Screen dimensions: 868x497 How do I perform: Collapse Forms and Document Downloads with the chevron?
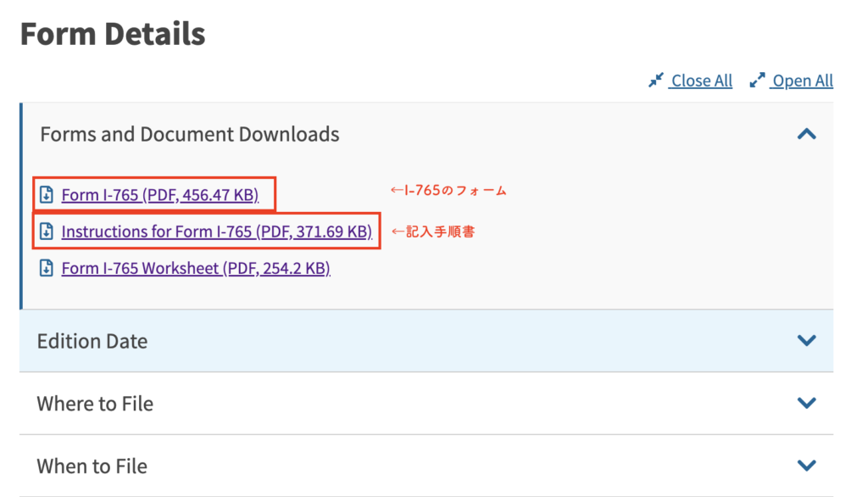click(806, 134)
